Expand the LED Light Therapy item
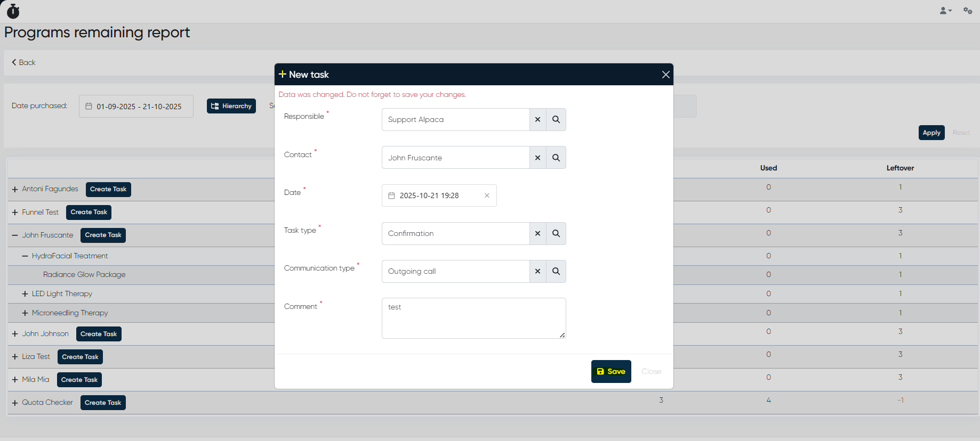Screen dimensions: 980x441 (25, 294)
